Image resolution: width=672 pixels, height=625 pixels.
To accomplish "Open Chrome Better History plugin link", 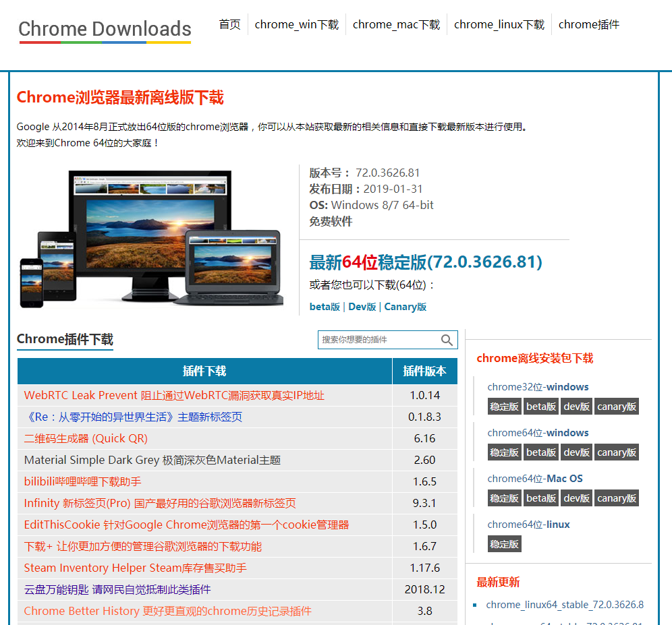I will tap(167, 611).
